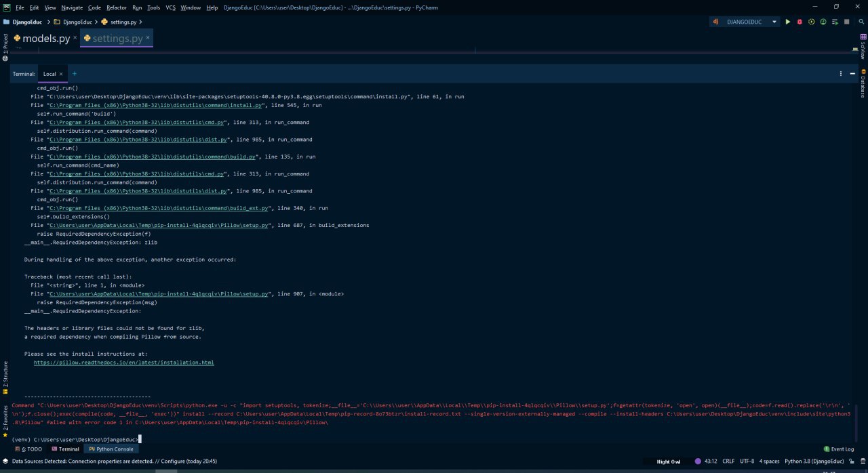This screenshot has height=473, width=868.
Task: Open the VCS menu
Action: [x=170, y=7]
